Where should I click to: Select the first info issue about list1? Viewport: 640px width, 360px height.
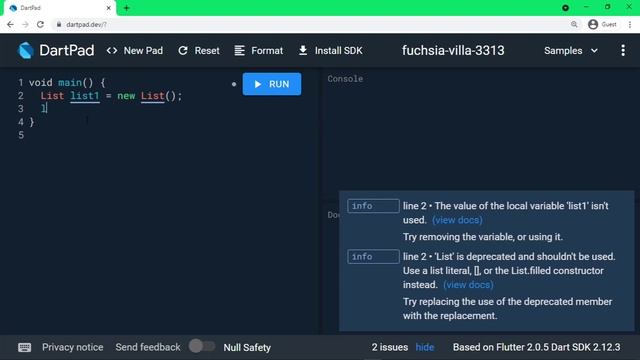(x=486, y=221)
